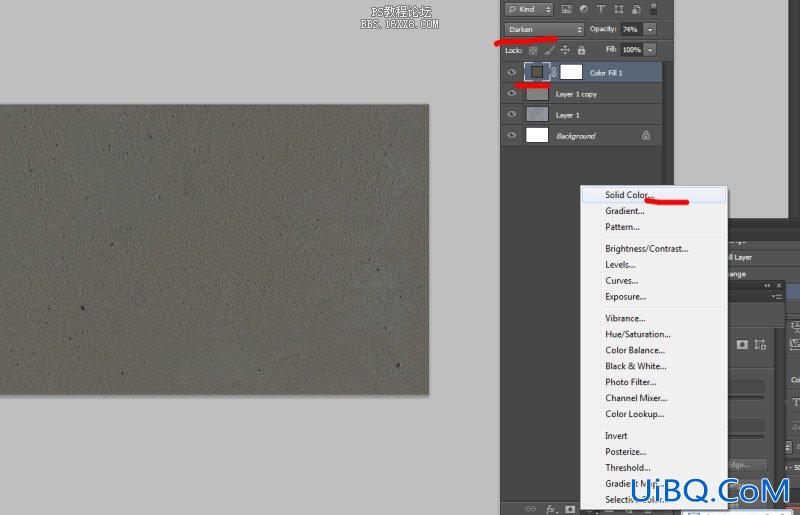Click the vector mask icon in the right panel
The image size is (800, 515).
point(760,345)
